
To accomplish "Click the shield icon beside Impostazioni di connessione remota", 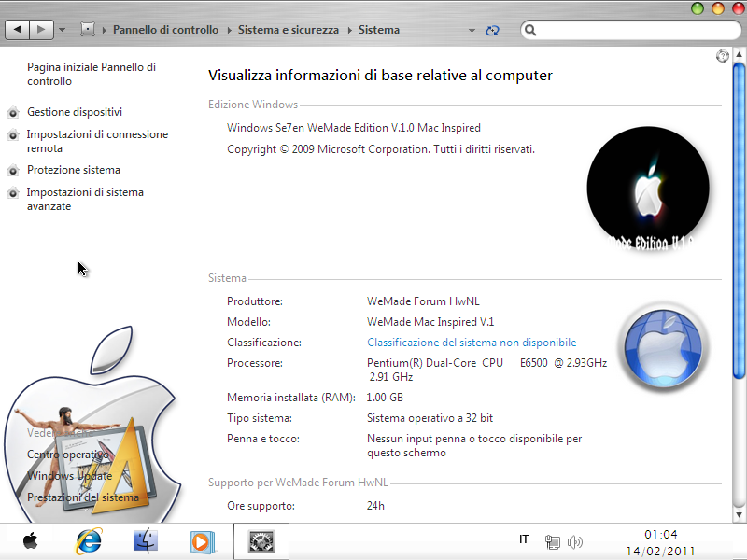I will (13, 134).
